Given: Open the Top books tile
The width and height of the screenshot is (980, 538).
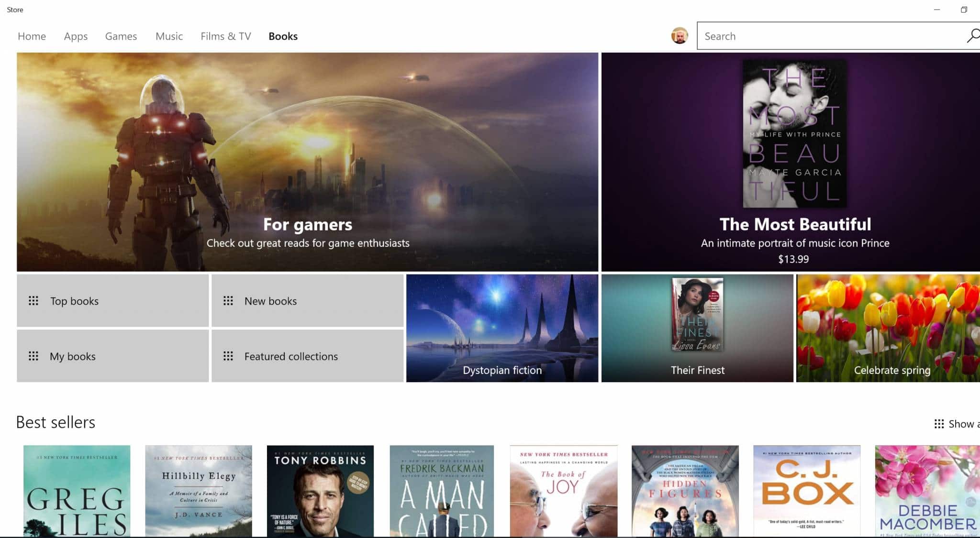Looking at the screenshot, I should point(112,300).
